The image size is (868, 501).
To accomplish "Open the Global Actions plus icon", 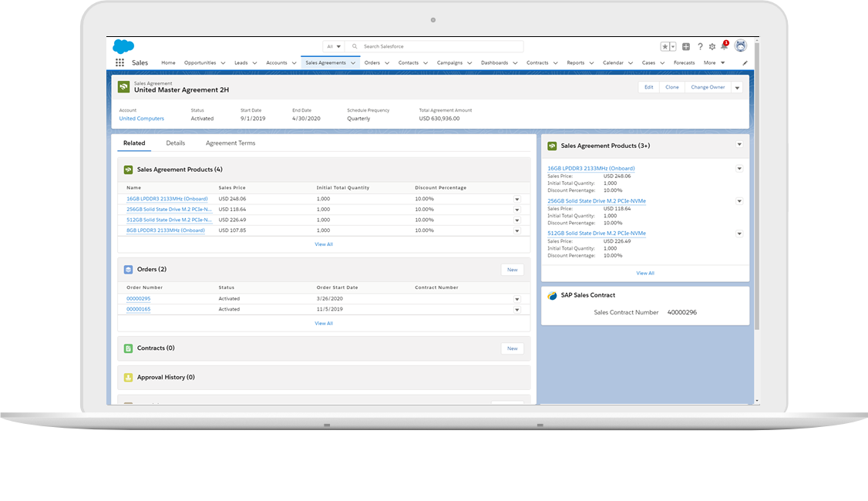I will (x=686, y=46).
